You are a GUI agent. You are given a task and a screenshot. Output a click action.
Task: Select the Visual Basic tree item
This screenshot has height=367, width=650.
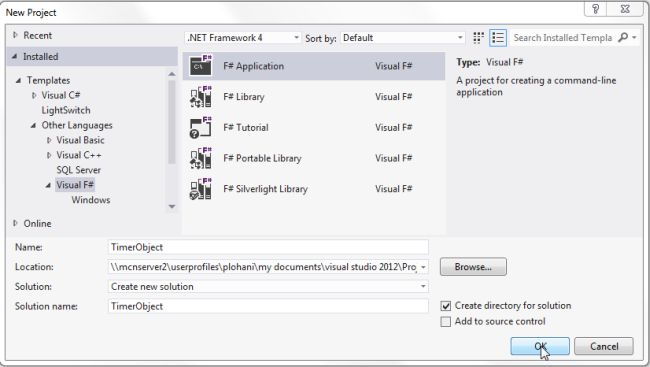[80, 140]
